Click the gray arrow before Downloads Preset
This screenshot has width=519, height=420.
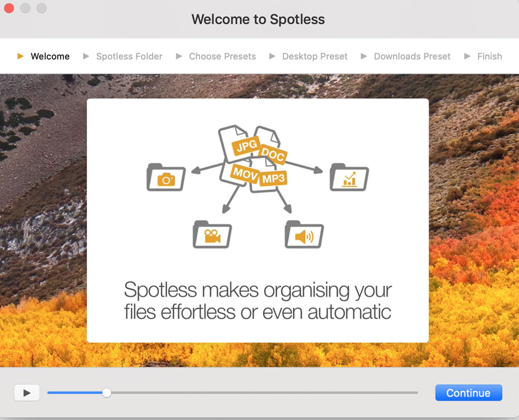[x=363, y=56]
